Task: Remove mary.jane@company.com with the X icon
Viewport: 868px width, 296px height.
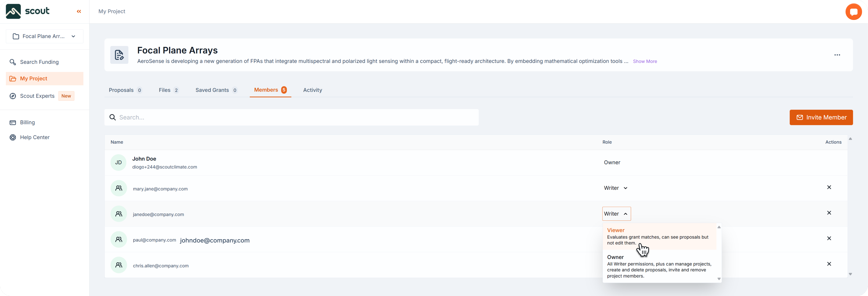Action: 829,187
